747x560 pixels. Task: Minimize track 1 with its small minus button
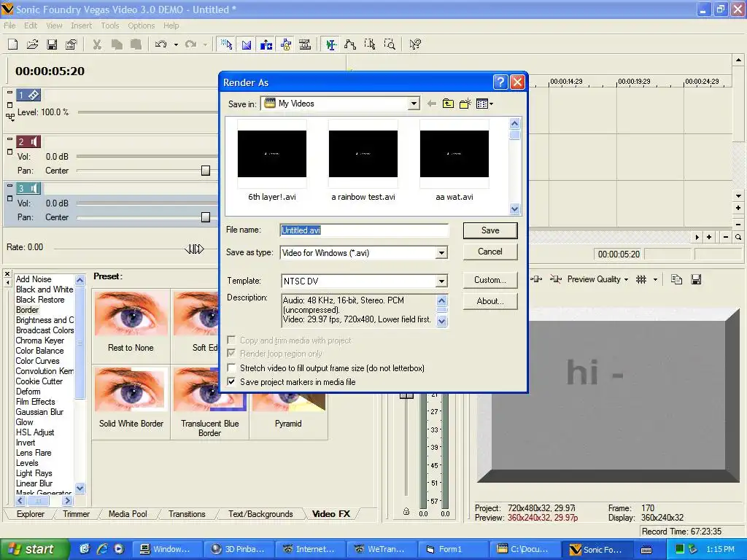[10, 93]
